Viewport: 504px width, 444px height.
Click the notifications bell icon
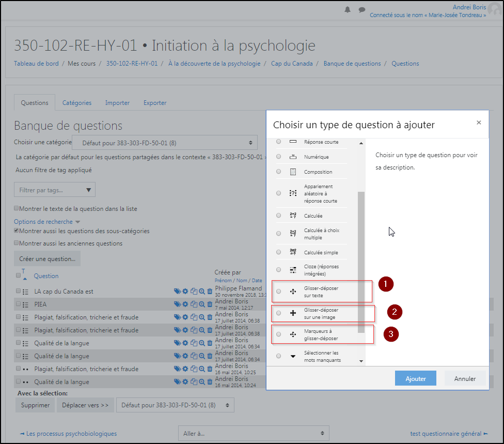pyautogui.click(x=348, y=10)
